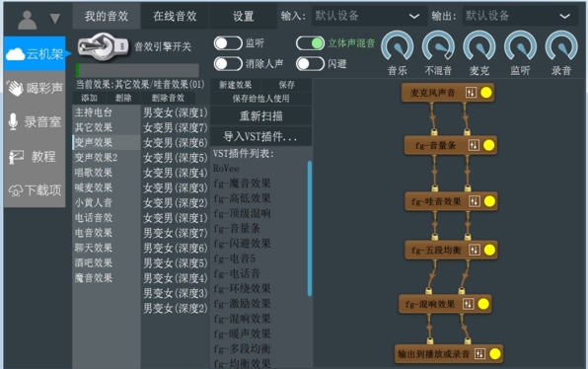Viewport: 588px width, 369px height.
Task: Open the 输入 device dropdown
Action: (x=369, y=16)
